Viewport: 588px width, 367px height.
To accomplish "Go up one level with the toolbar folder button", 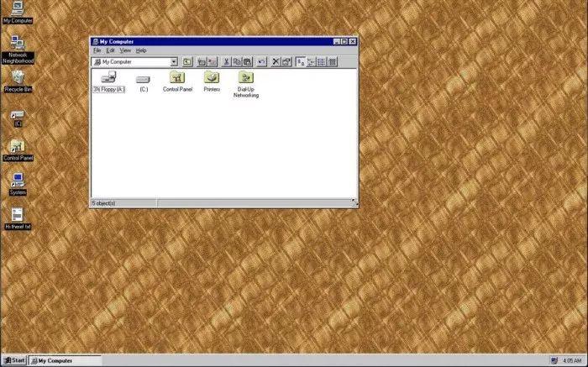I will [x=187, y=62].
